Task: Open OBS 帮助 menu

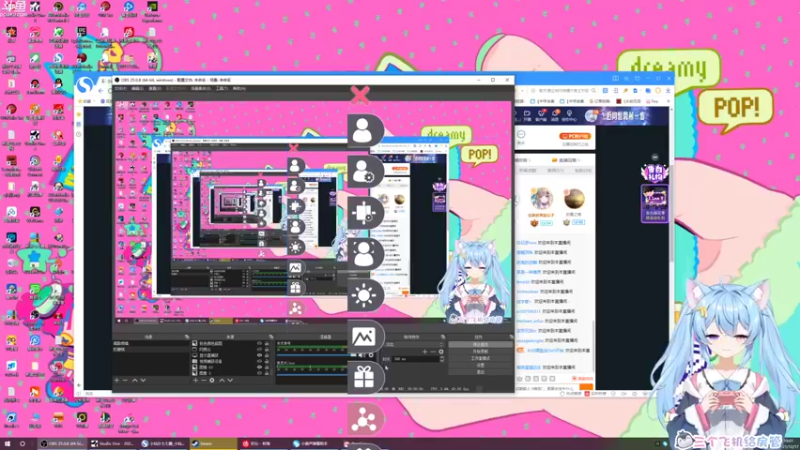Action: point(239,88)
